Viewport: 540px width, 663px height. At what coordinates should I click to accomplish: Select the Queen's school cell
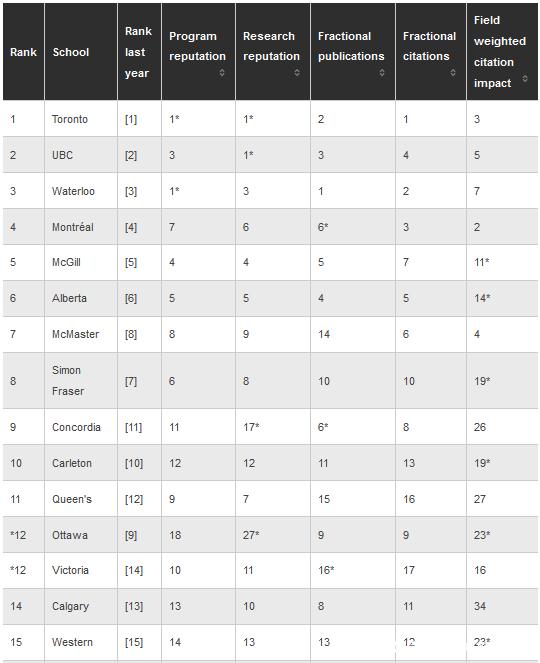click(x=81, y=499)
